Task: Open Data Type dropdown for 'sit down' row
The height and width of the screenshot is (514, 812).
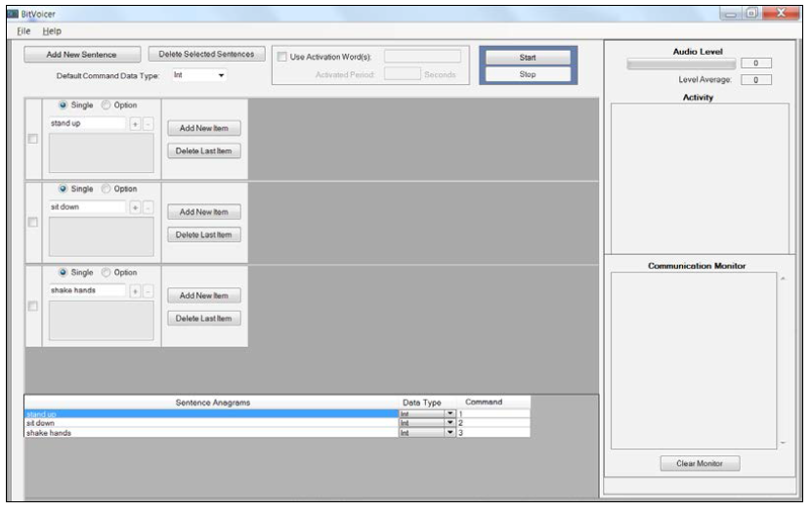Action: pos(450,423)
